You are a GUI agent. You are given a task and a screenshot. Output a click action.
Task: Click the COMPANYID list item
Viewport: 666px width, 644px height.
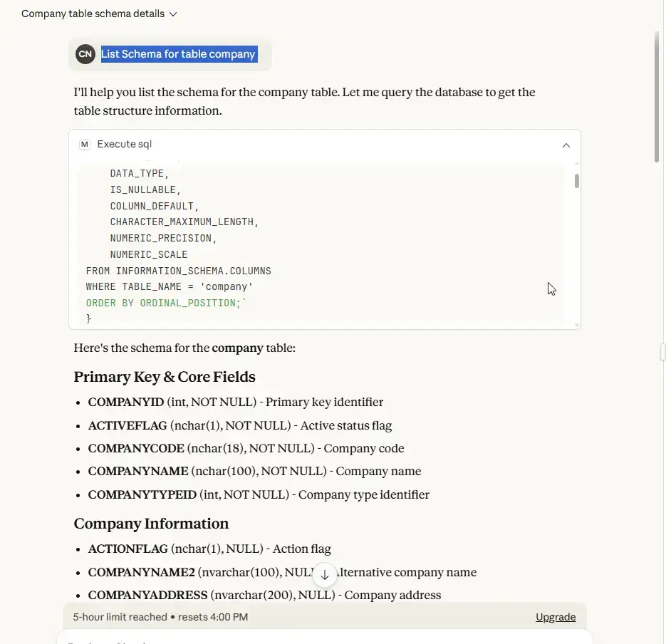tap(235, 402)
